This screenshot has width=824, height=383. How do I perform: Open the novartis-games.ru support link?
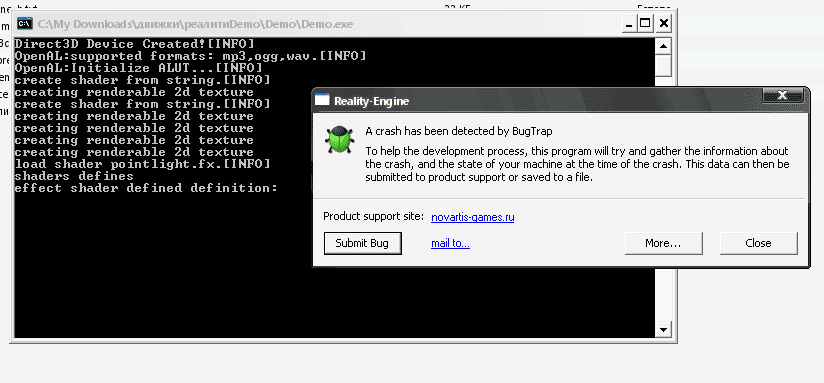tap(472, 217)
